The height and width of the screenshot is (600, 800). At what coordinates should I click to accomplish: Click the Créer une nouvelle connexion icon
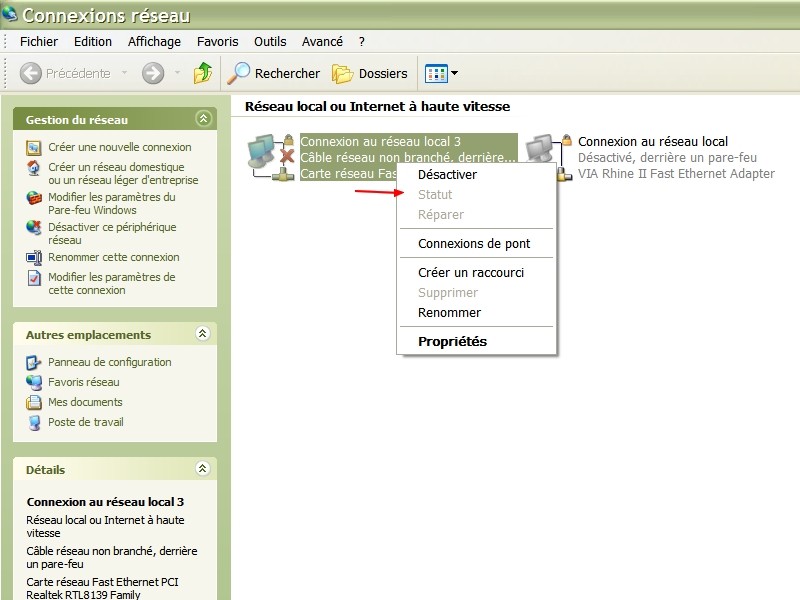34,147
